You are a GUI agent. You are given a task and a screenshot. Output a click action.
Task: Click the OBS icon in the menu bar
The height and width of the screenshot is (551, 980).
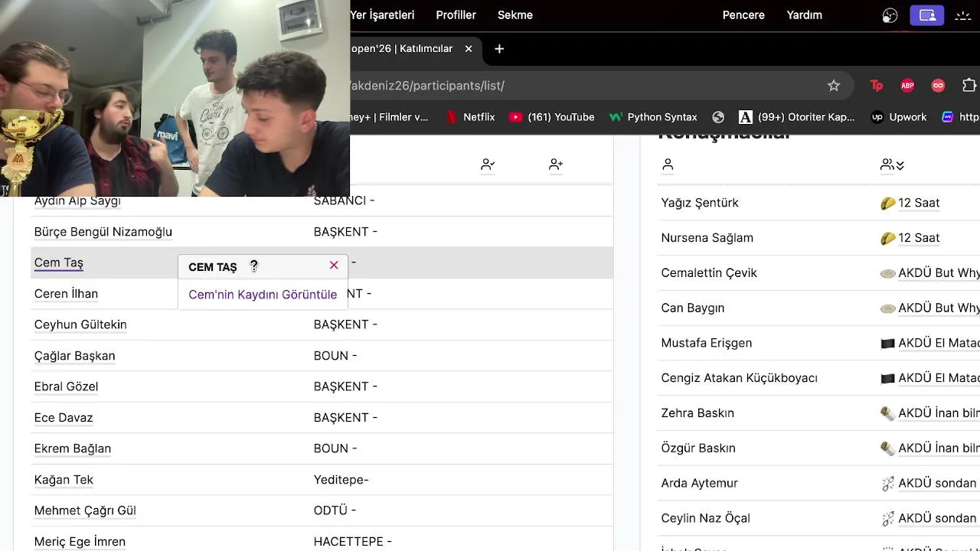(x=890, y=15)
